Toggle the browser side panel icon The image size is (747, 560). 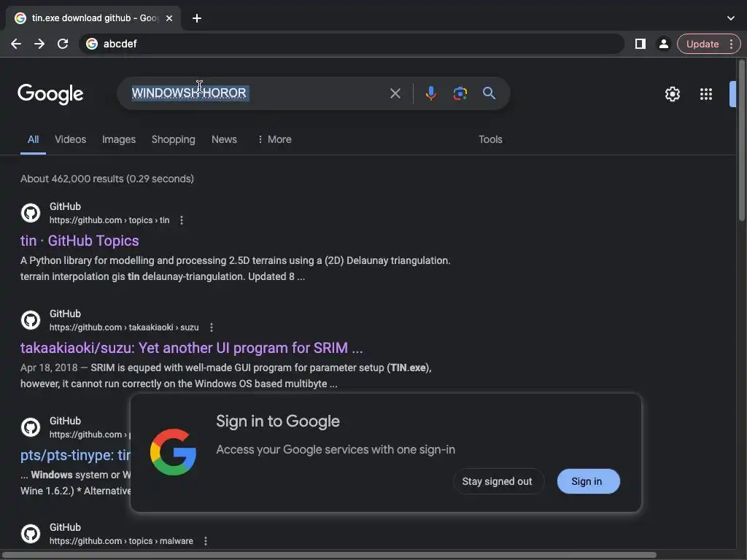[x=640, y=44]
